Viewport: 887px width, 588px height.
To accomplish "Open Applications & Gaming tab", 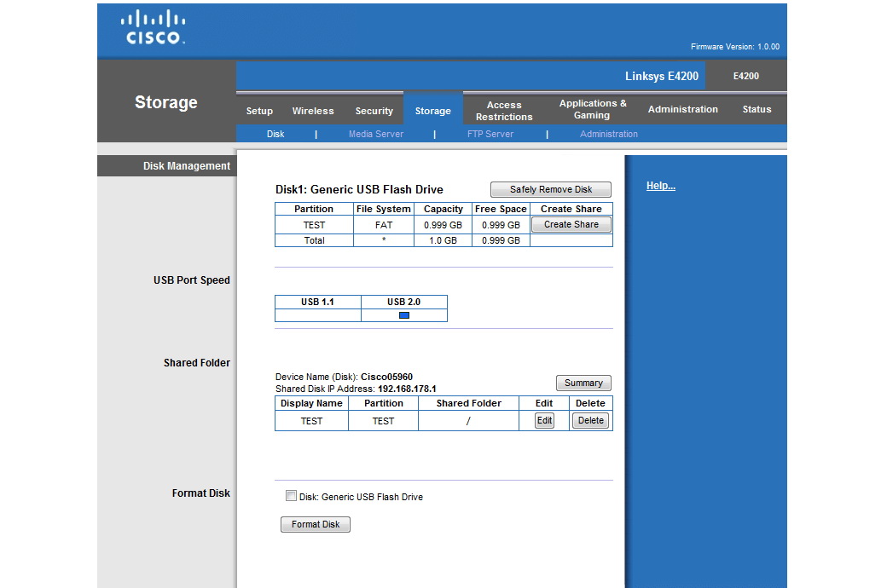I will coord(593,109).
